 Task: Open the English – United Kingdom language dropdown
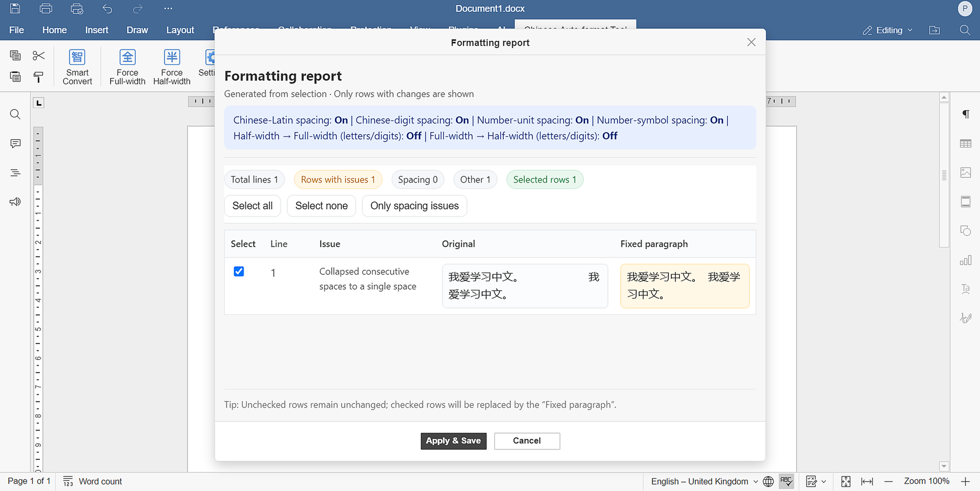704,481
